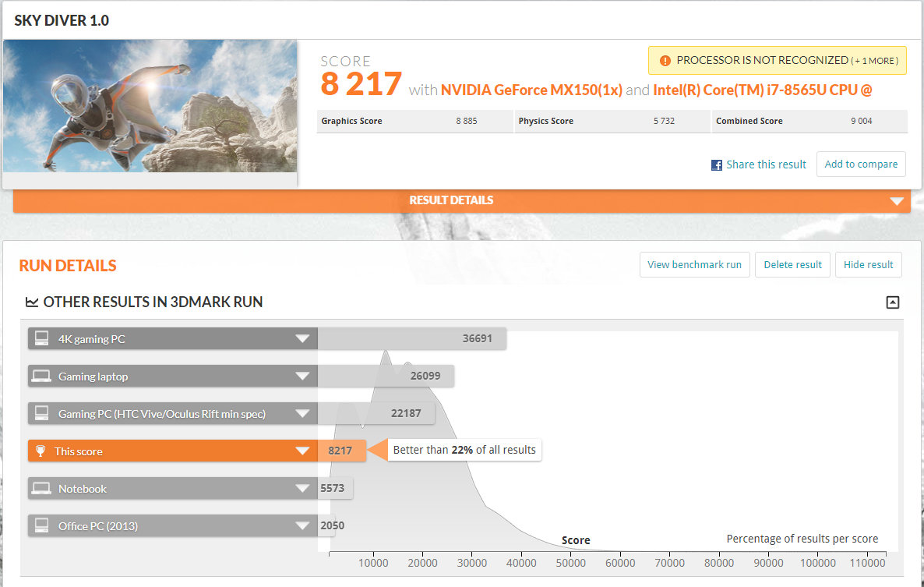Expand the Notebook dropdown arrow
The height and width of the screenshot is (587, 924).
[302, 489]
